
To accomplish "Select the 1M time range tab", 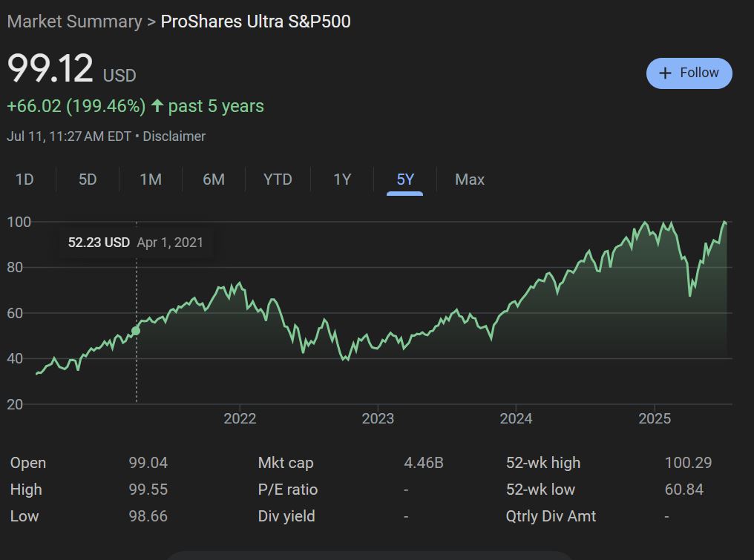I will point(151,179).
